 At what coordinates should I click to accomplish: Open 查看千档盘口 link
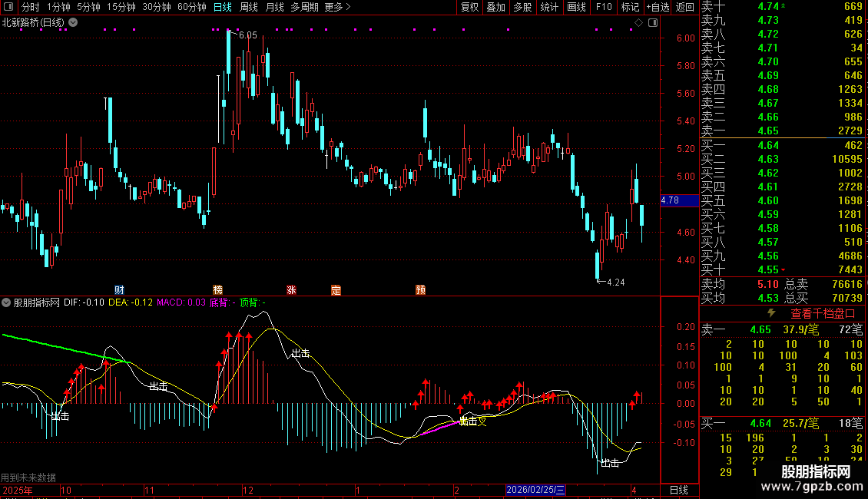pos(823,313)
